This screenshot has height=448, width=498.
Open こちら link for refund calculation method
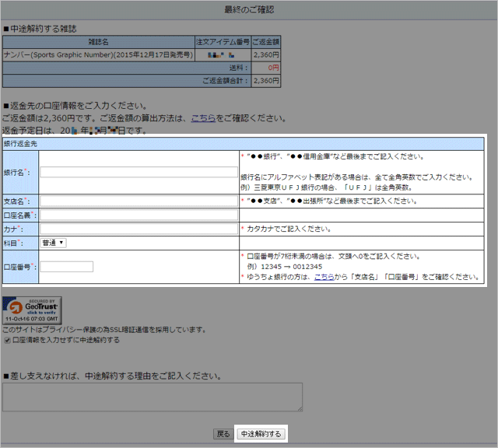[203, 118]
